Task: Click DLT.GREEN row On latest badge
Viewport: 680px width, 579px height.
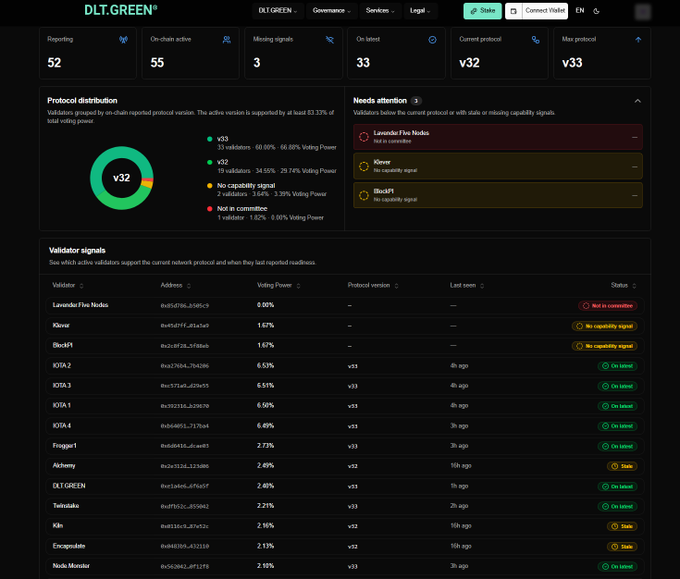Action: click(618, 487)
